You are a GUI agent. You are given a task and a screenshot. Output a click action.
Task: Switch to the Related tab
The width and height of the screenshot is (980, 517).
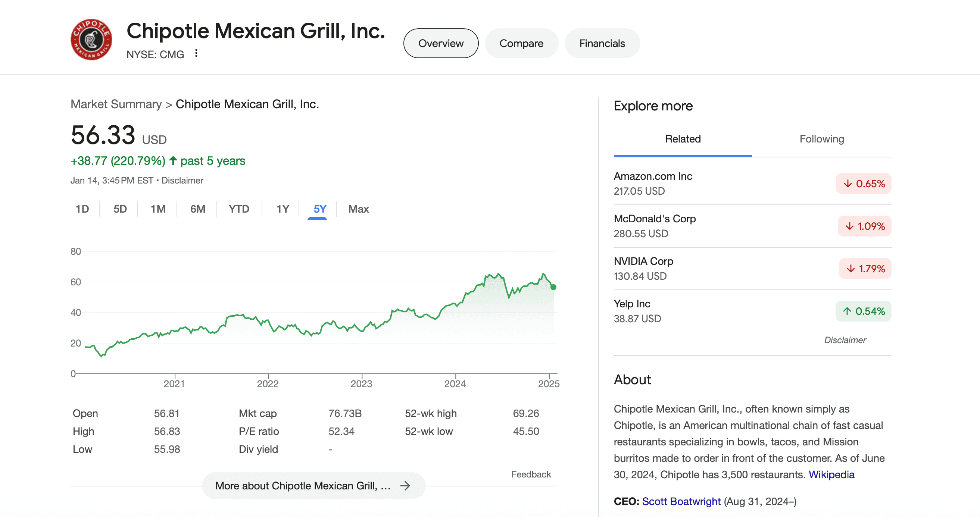683,139
